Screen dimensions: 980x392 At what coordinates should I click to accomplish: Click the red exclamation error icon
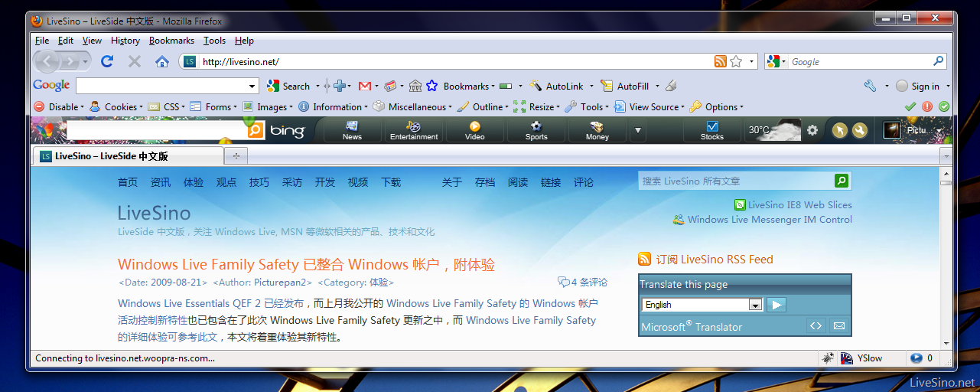927,106
